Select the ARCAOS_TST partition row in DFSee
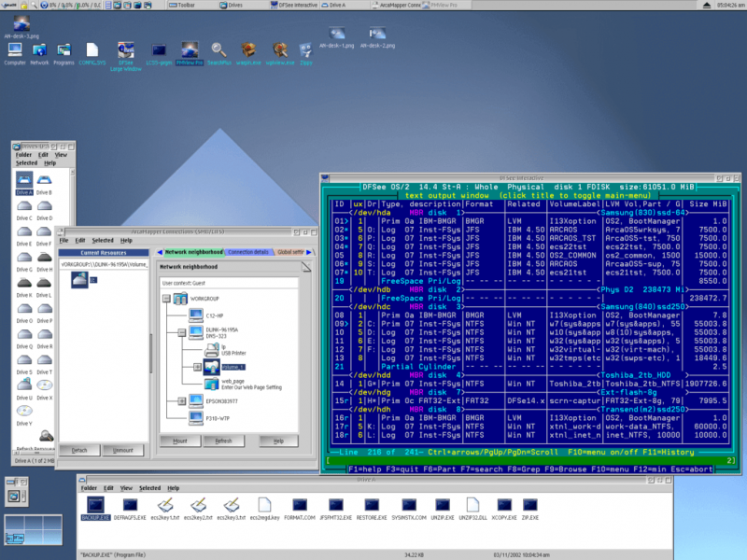Screen dimensions: 747x560 click(531, 238)
